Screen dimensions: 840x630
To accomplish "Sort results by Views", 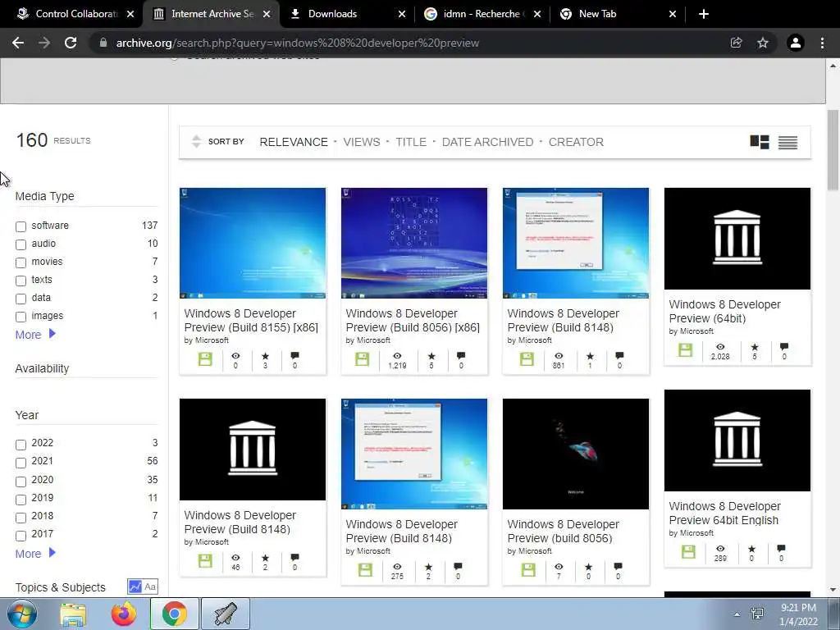I will (362, 142).
